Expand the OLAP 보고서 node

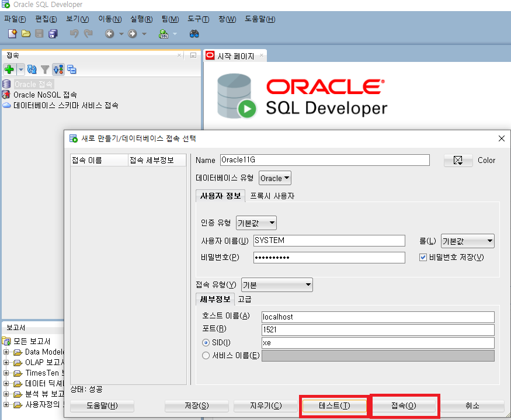(6, 362)
